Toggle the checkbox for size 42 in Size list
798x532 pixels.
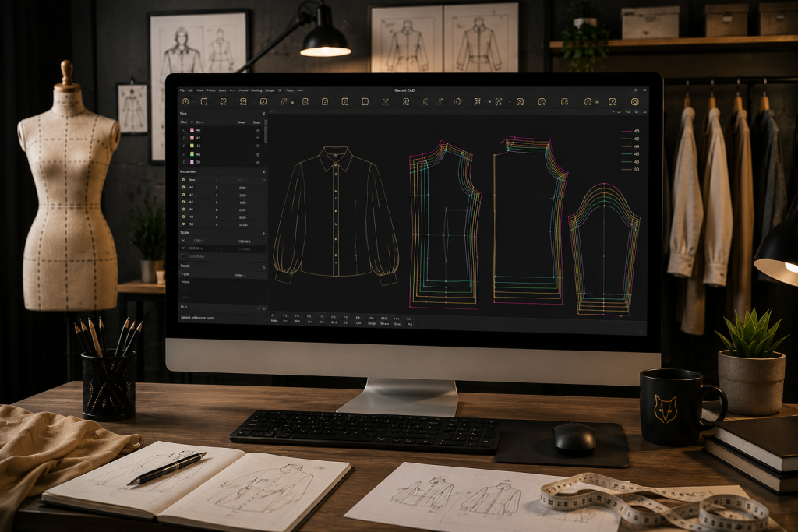point(184,138)
